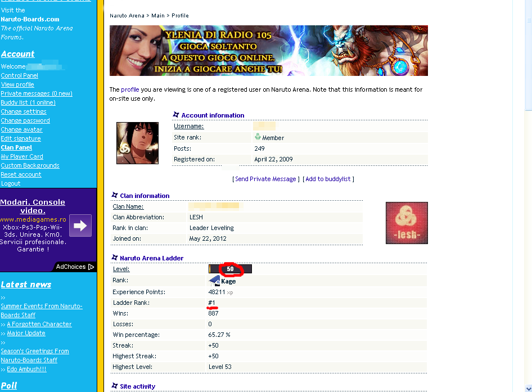Open the Change avatar page

pos(21,129)
